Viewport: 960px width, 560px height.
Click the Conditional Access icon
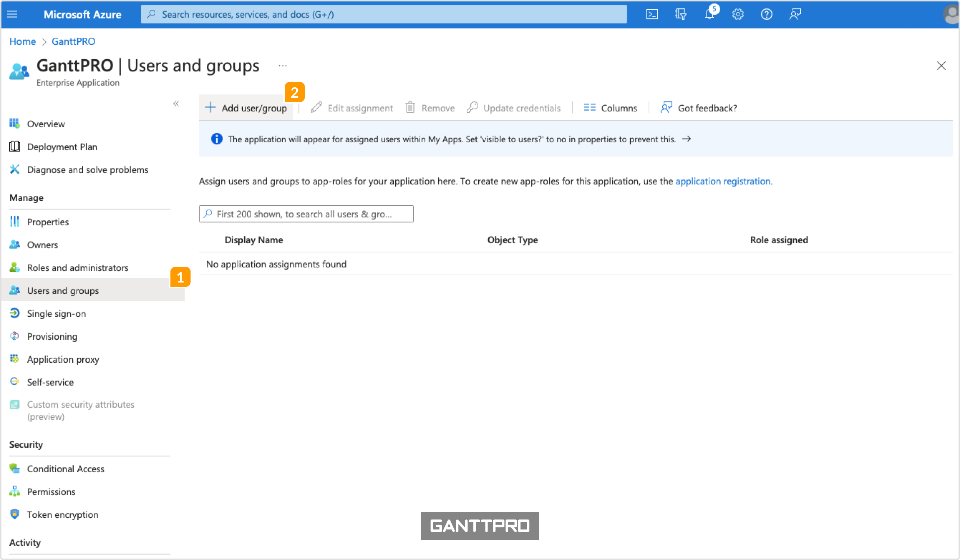14,468
